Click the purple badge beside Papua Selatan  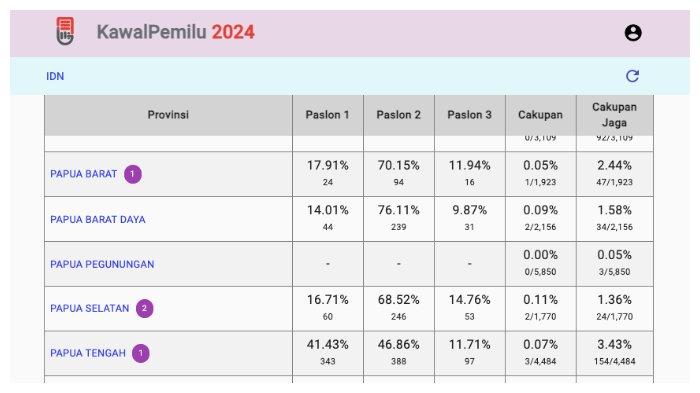point(144,308)
